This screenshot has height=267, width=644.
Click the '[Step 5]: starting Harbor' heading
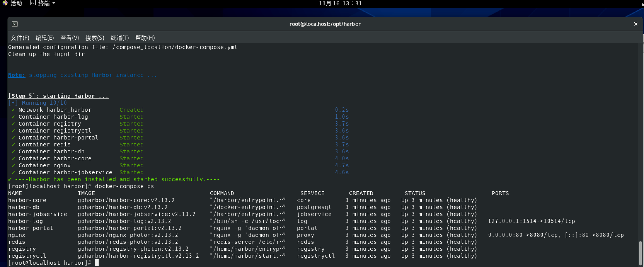coord(58,96)
